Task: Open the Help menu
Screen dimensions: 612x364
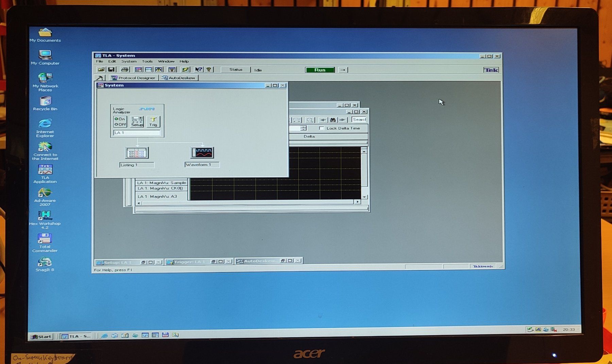Action: click(184, 61)
